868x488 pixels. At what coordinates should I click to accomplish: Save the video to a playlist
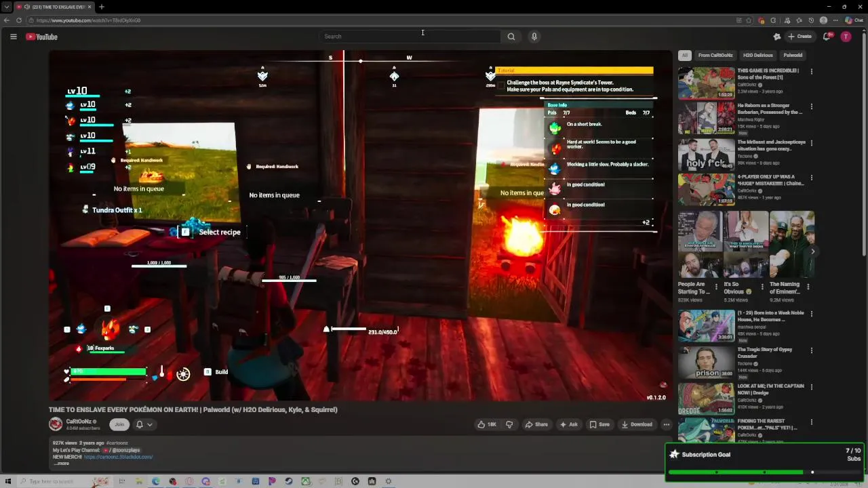click(x=599, y=424)
